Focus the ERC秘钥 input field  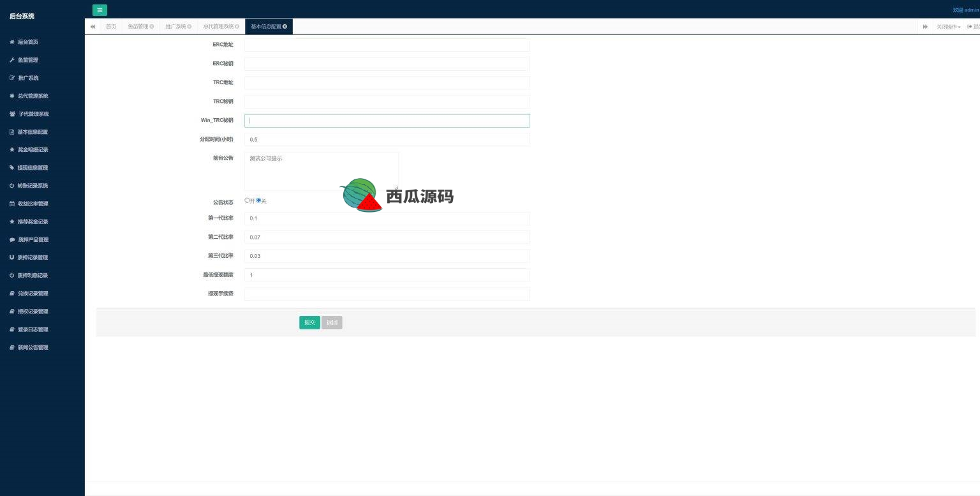coord(387,64)
